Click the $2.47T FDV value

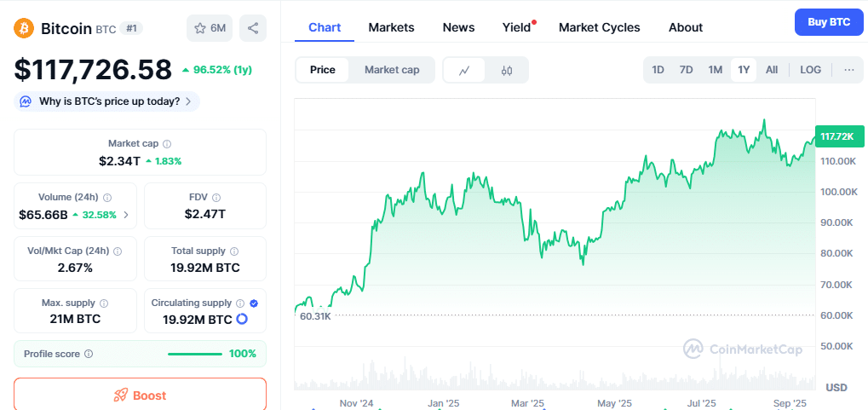click(x=204, y=215)
